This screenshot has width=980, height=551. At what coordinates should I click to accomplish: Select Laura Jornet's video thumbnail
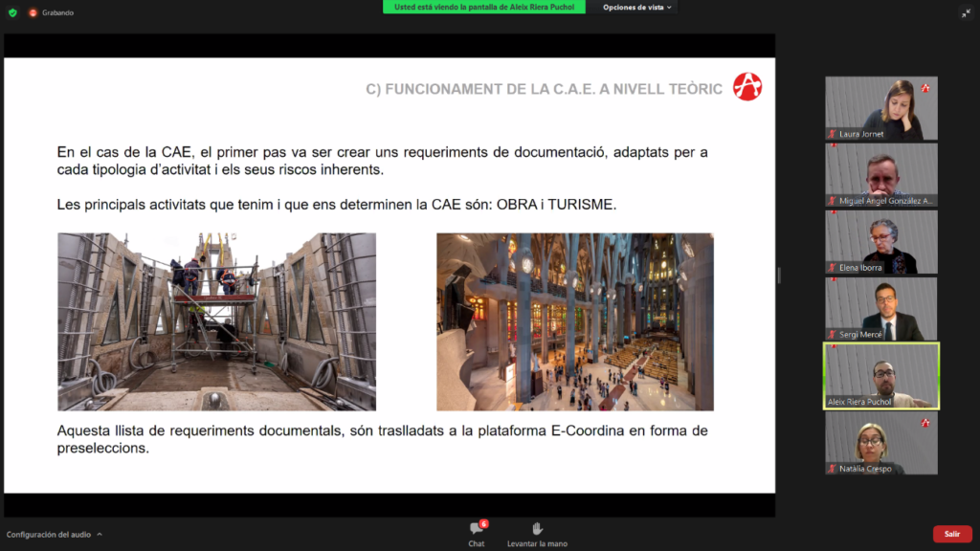tap(881, 108)
